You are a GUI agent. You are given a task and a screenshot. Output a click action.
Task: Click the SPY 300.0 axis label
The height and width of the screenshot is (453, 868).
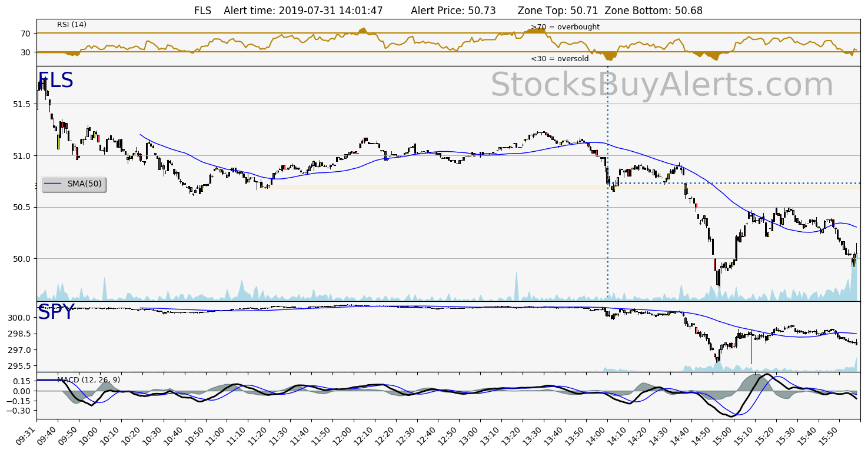(x=19, y=318)
